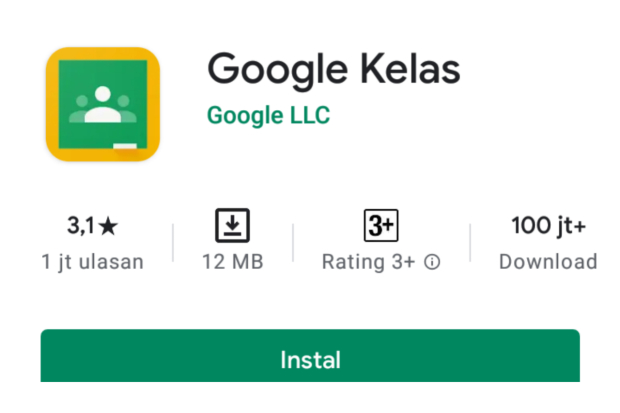Click the Rating 3+ label
Image resolution: width=620 pixels, height=413 pixels.
tap(369, 262)
